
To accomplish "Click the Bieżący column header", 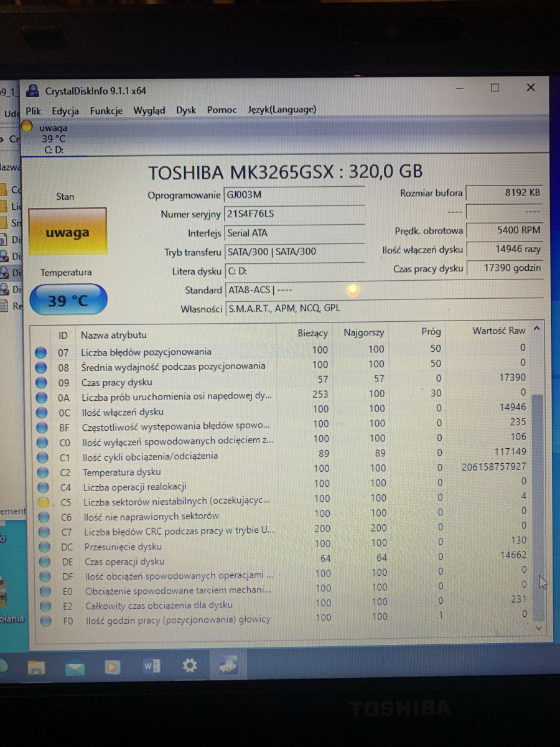I will tap(312, 333).
